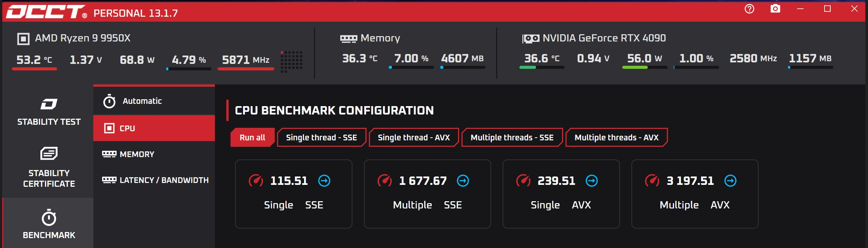
Task: Click the OCCT logo
Action: click(46, 12)
